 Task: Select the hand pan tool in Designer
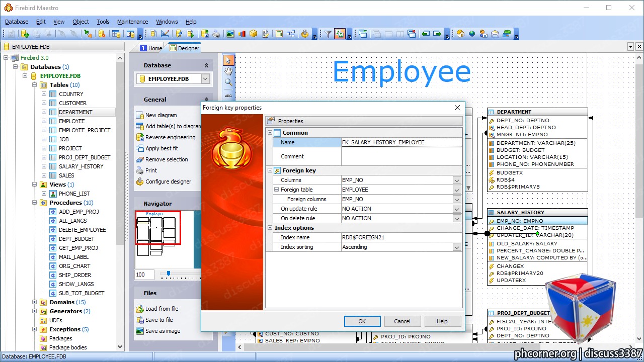(x=228, y=72)
